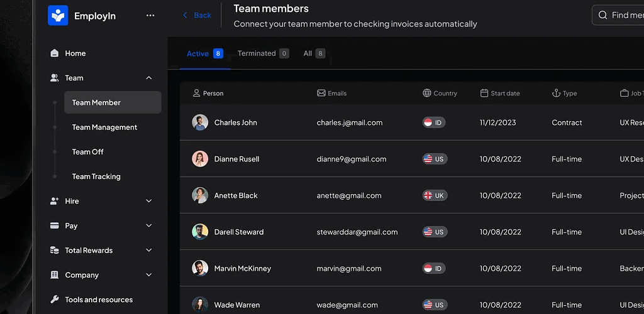This screenshot has height=314, width=644.
Task: Expand the Pay section chevron
Action: (x=149, y=225)
